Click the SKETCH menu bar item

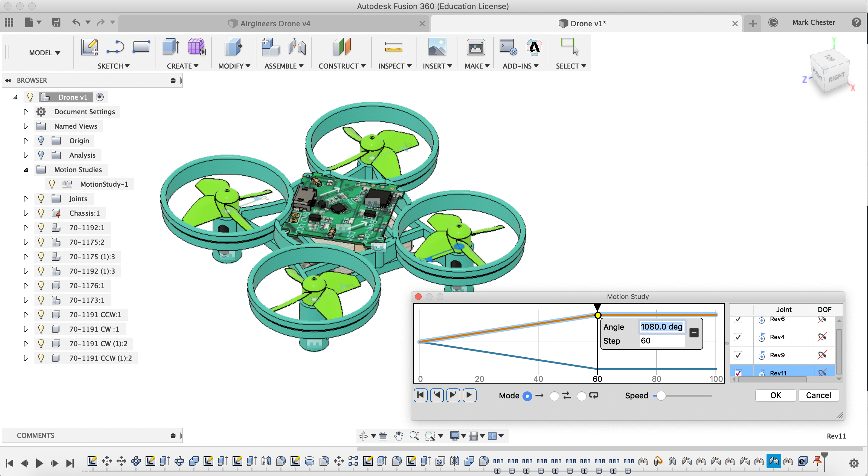[x=114, y=66]
